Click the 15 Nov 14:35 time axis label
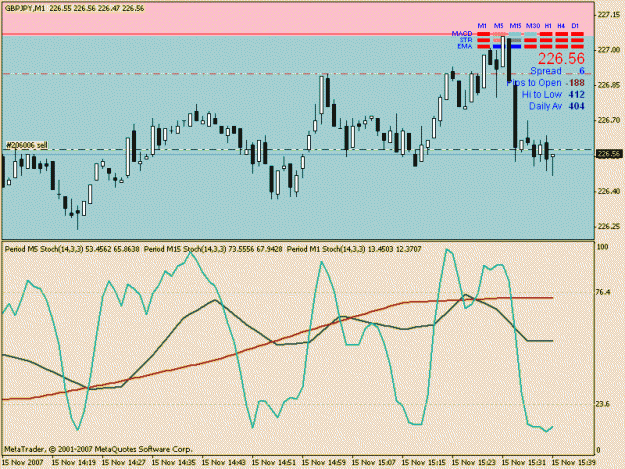625x469 pixels. click(x=174, y=463)
